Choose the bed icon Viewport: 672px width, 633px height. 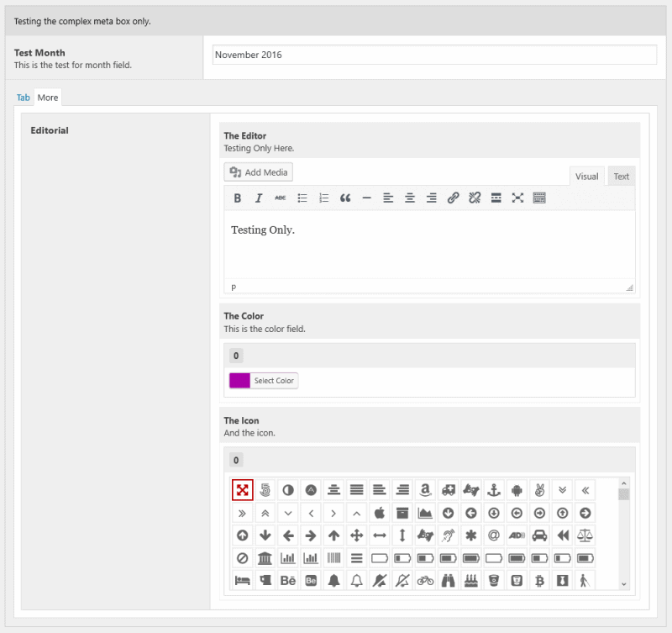point(243,581)
